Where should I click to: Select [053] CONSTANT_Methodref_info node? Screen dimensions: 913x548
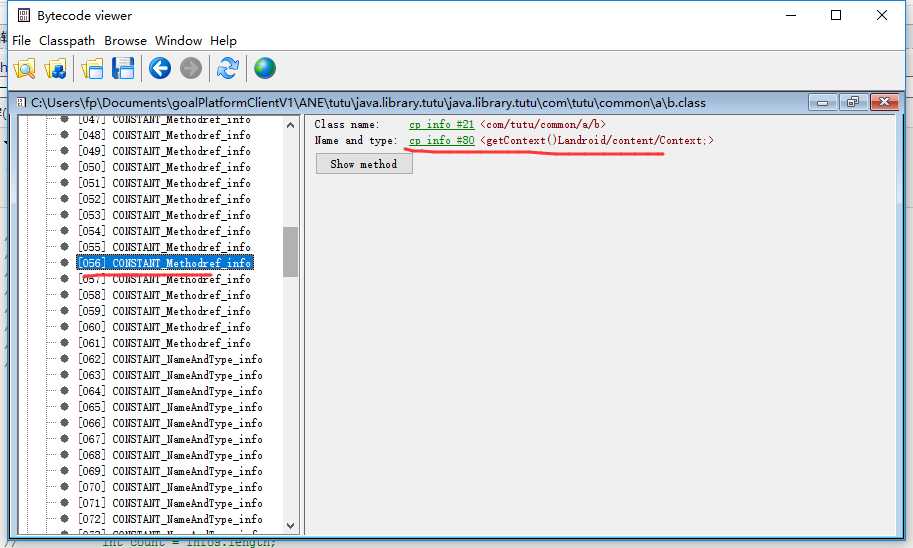164,215
